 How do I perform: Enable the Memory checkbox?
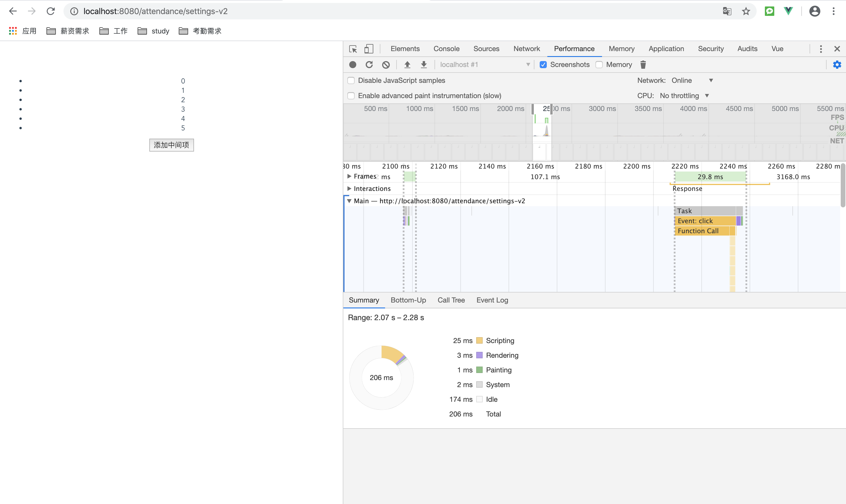tap(599, 65)
